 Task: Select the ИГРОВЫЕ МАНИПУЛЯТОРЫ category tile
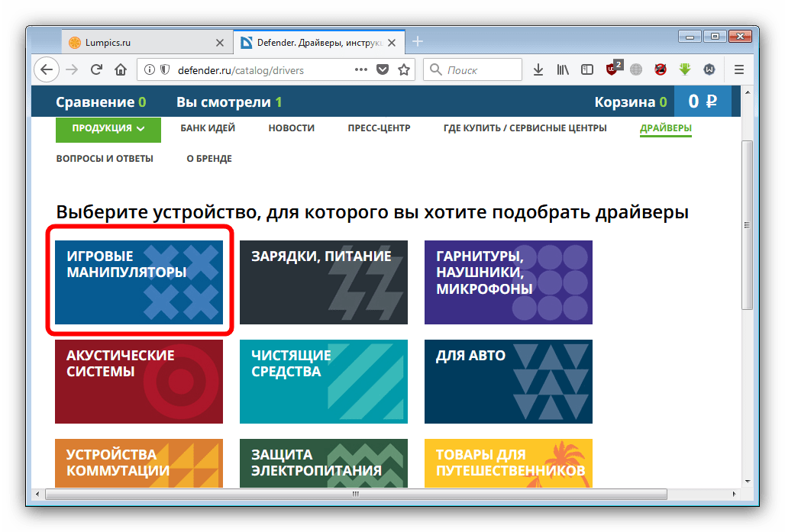(x=139, y=282)
